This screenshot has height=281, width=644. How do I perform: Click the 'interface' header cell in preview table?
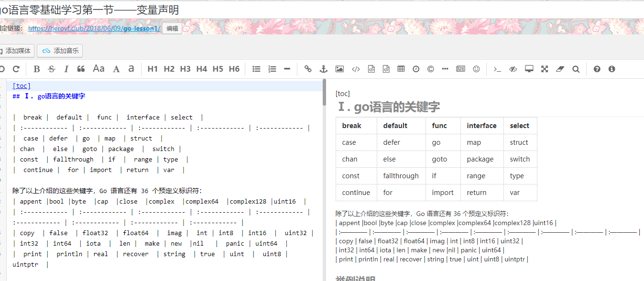482,126
